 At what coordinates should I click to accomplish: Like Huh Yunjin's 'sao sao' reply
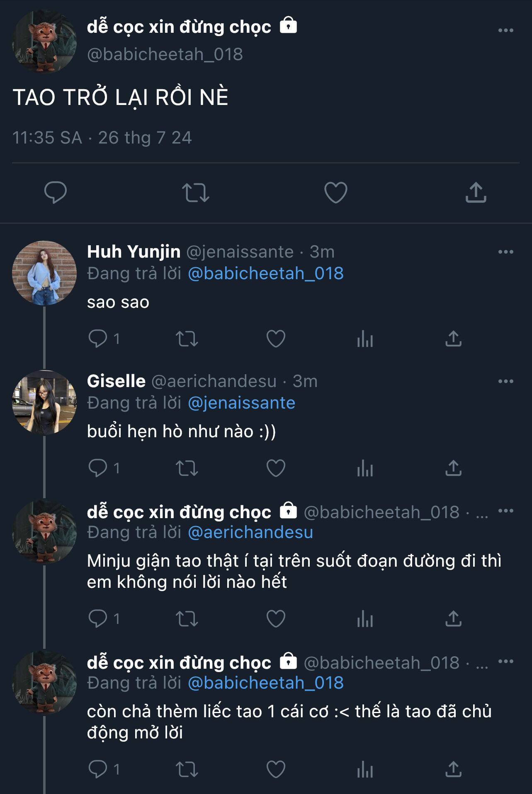276,339
